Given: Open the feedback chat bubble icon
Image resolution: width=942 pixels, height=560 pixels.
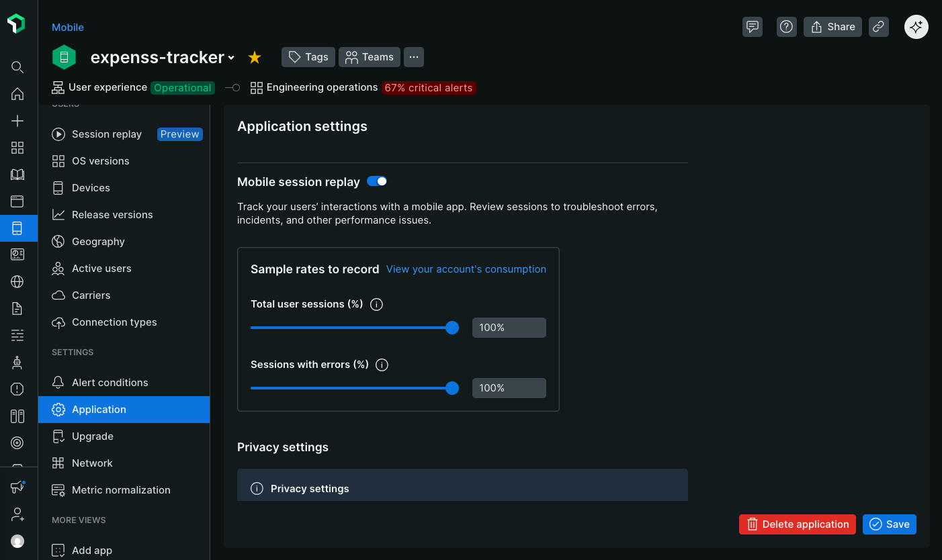Looking at the screenshot, I should click(753, 27).
